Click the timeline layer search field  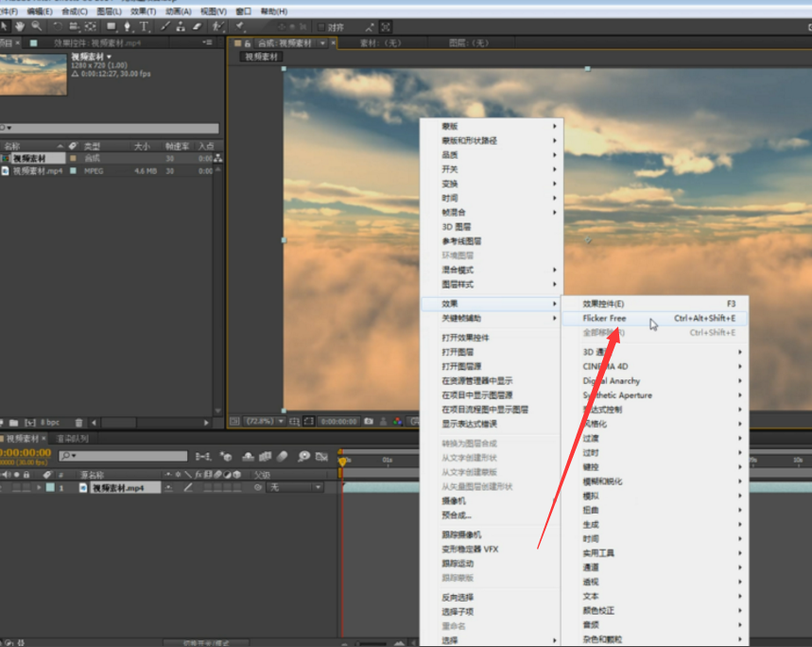click(123, 456)
